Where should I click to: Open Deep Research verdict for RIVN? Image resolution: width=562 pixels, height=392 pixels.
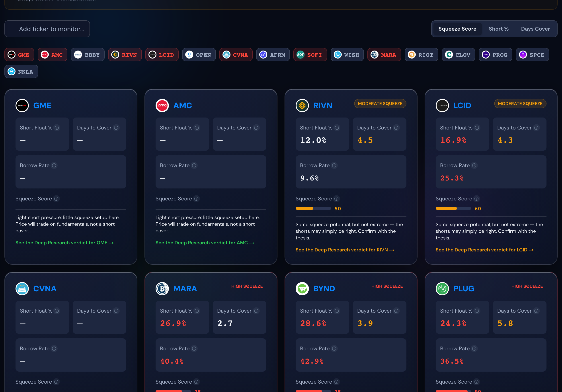(x=345, y=250)
